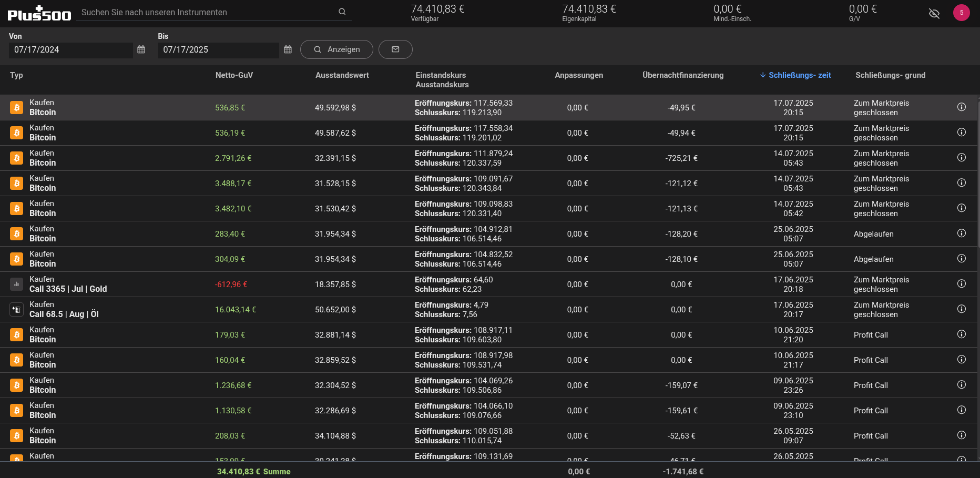This screenshot has height=478, width=980.
Task: Open info for Call 3365 Gold trade
Action: point(961,284)
